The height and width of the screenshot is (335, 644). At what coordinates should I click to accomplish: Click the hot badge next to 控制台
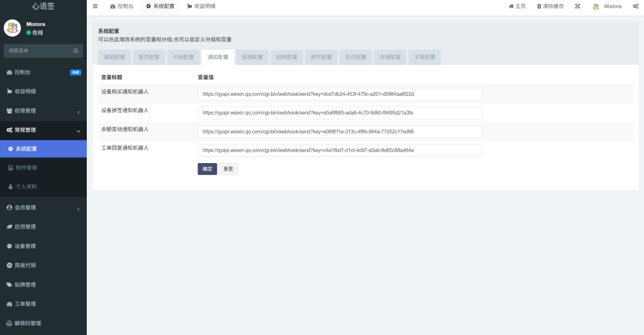75,72
